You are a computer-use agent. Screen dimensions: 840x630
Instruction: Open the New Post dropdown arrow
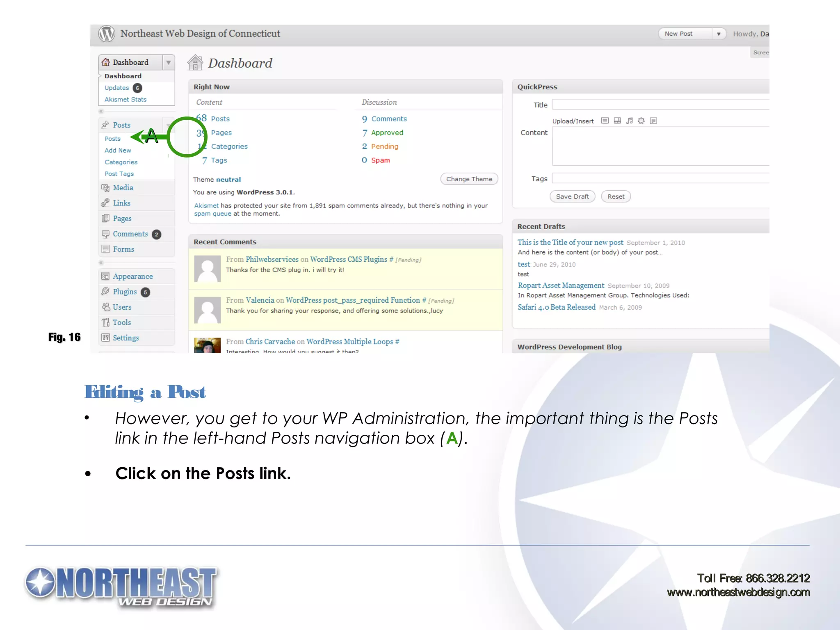pos(719,34)
